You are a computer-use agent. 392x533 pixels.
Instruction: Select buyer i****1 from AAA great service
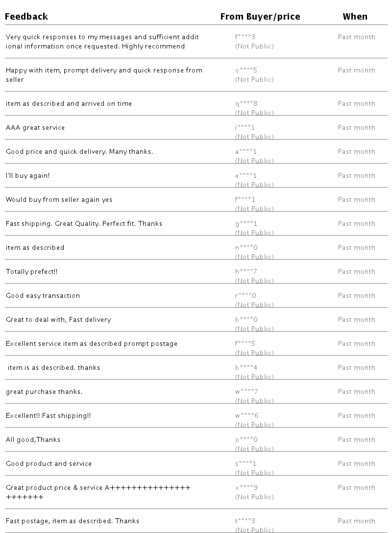click(x=245, y=127)
